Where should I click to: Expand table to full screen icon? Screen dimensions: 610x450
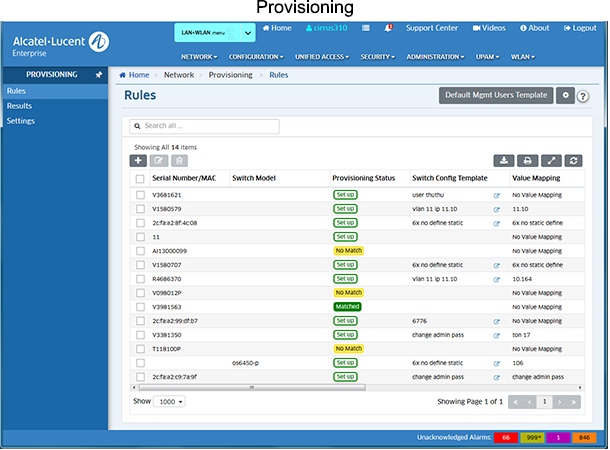click(550, 160)
